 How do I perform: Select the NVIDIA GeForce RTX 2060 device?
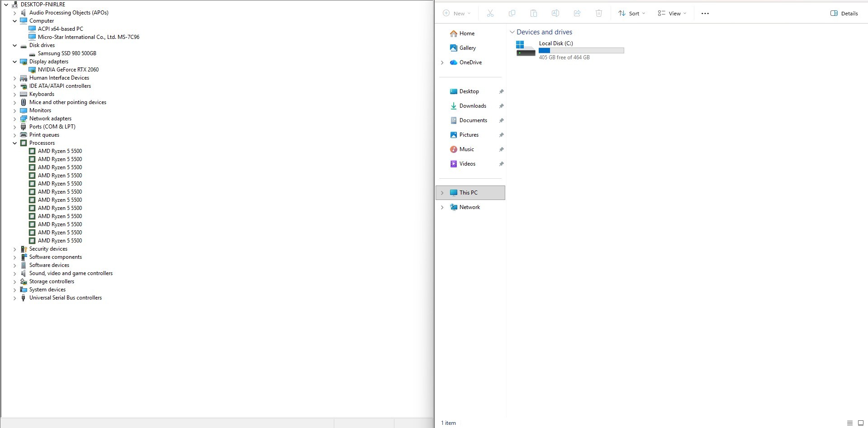[68, 70]
